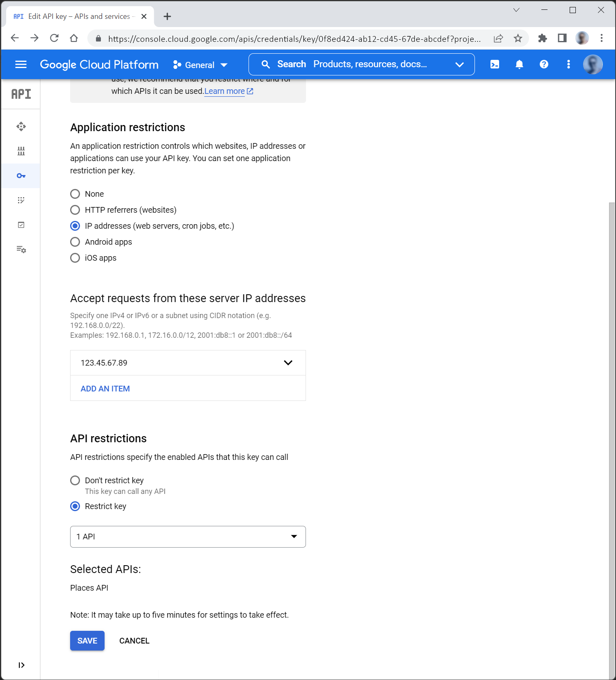Open Credentials key icon in sidebar
The width and height of the screenshot is (616, 680).
[x=21, y=176]
